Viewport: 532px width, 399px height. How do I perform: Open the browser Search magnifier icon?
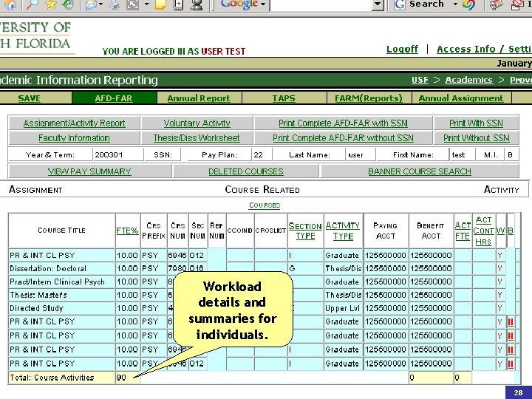point(32,4)
